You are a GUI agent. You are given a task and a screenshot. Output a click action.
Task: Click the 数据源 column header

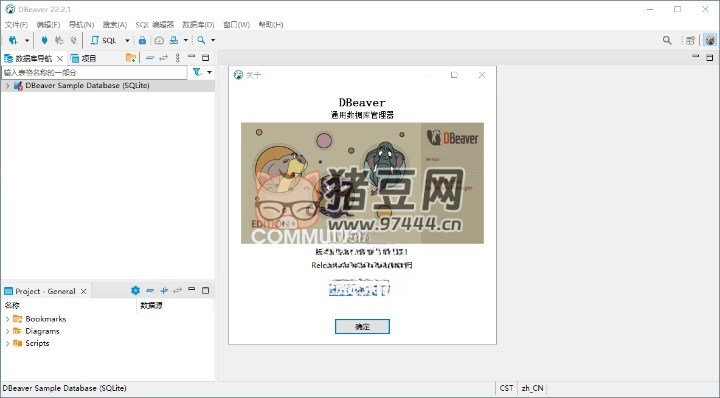pos(152,305)
